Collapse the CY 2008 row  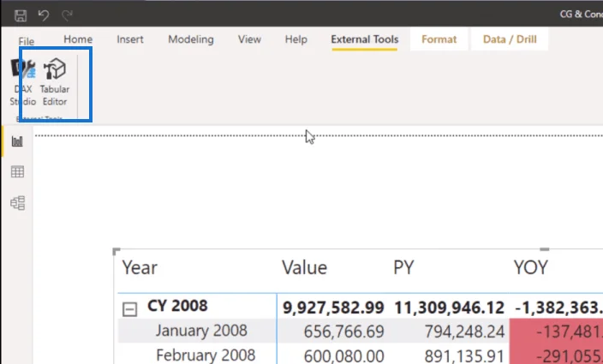(130, 309)
